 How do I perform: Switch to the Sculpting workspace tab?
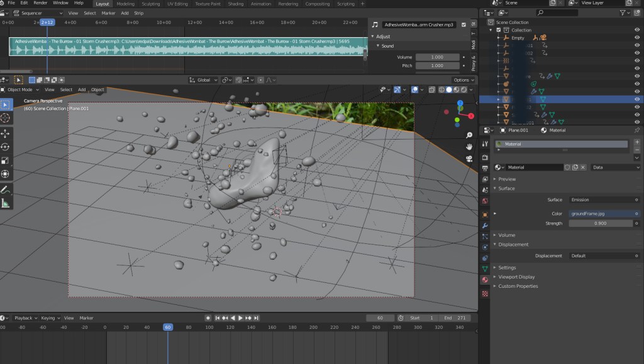coord(151,4)
